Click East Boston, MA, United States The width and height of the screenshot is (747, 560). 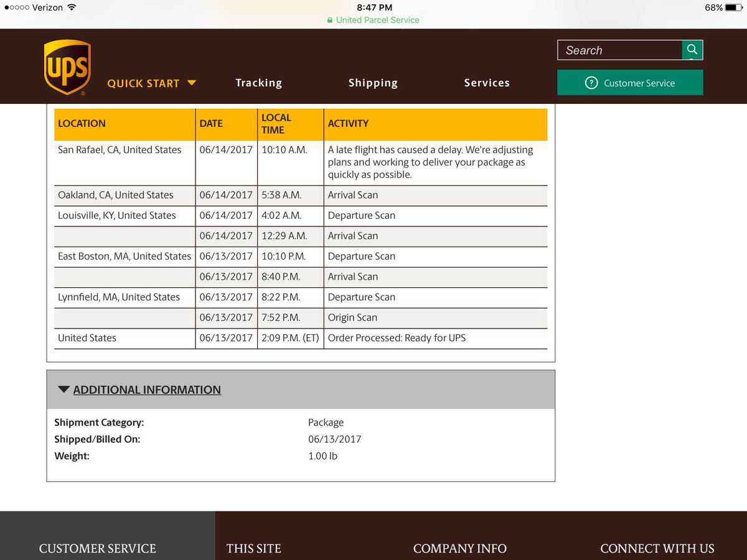125,256
